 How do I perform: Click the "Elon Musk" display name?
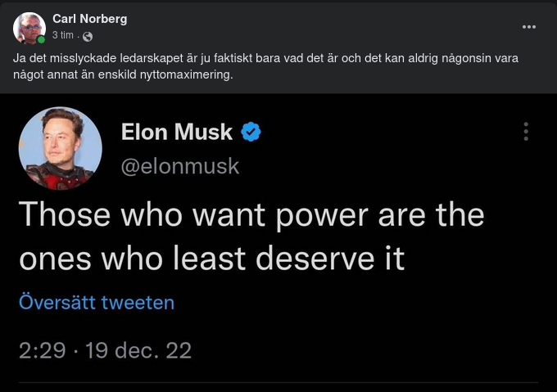[x=177, y=132]
